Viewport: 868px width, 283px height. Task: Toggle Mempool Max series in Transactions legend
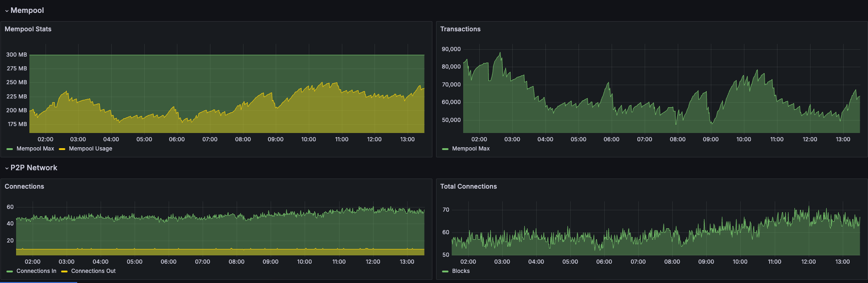click(x=471, y=149)
